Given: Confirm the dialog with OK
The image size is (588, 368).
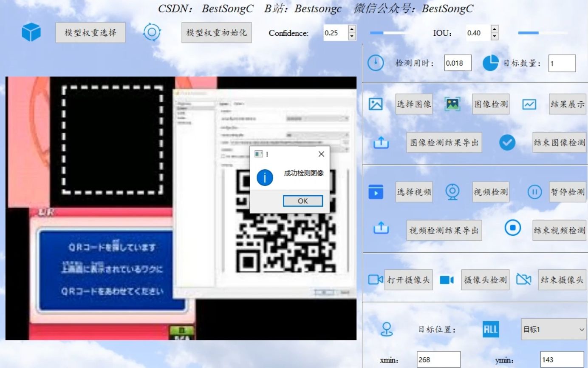Looking at the screenshot, I should click(x=303, y=201).
